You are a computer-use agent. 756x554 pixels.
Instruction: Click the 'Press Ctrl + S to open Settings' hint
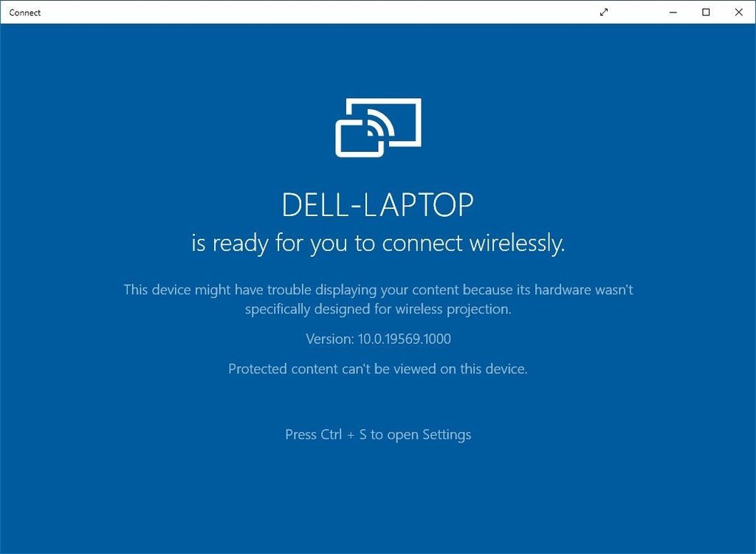tap(378, 434)
